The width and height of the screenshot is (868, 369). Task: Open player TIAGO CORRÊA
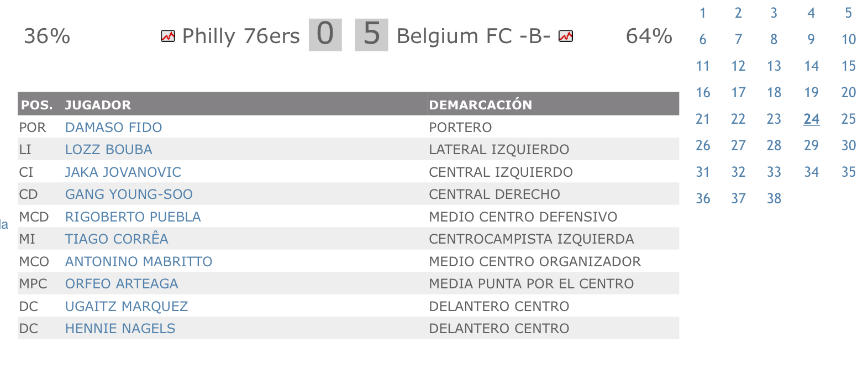tap(117, 239)
